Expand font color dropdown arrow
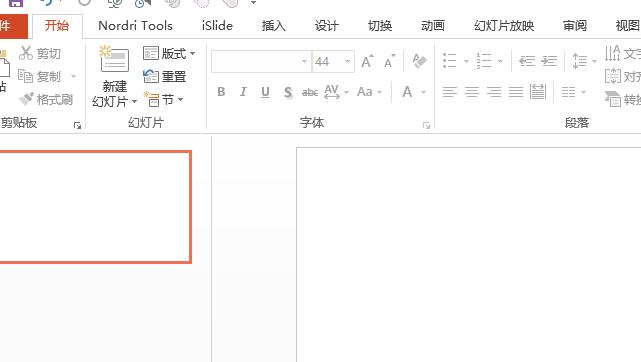Viewport: 641px width, 362px height. click(x=424, y=92)
